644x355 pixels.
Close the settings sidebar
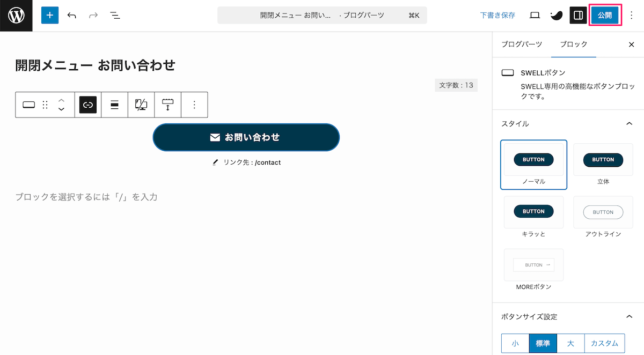631,45
